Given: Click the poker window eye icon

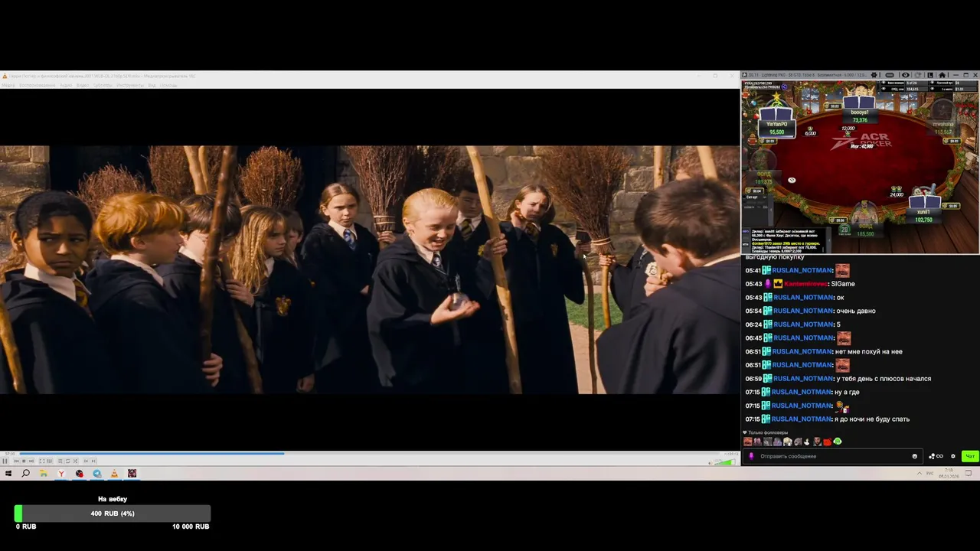Looking at the screenshot, I should click(905, 75).
